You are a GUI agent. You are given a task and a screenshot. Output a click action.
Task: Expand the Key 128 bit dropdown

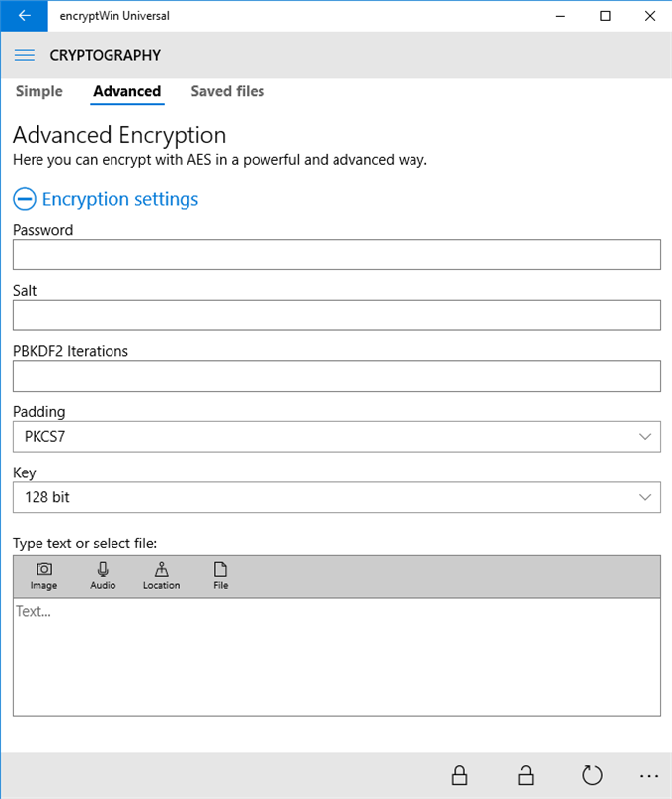[x=336, y=497]
